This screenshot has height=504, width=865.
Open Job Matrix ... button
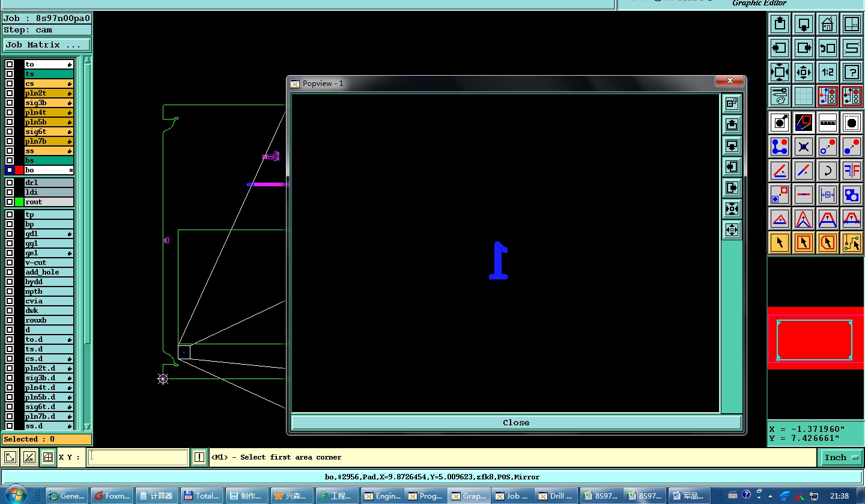click(x=47, y=45)
